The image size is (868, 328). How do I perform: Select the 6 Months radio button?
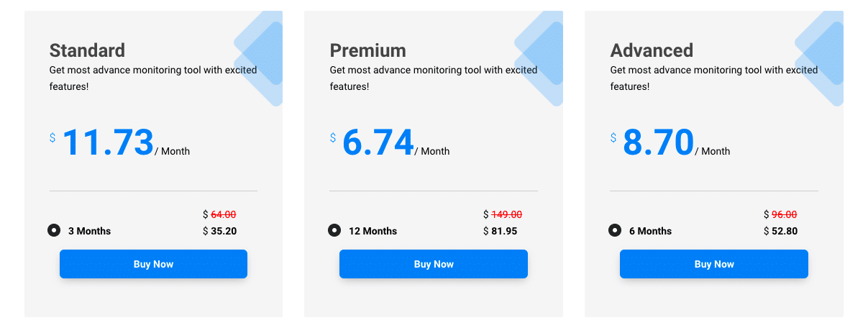pyautogui.click(x=614, y=231)
